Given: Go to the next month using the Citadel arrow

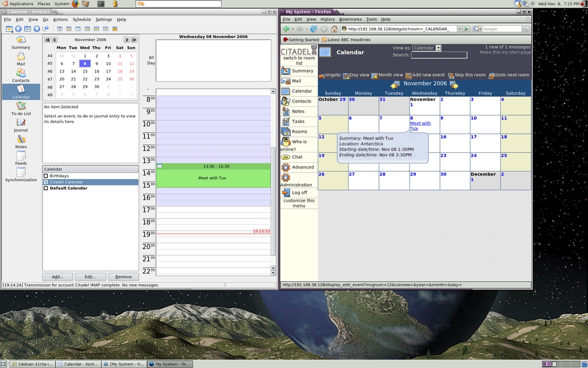Looking at the screenshot, I should click(x=454, y=84).
